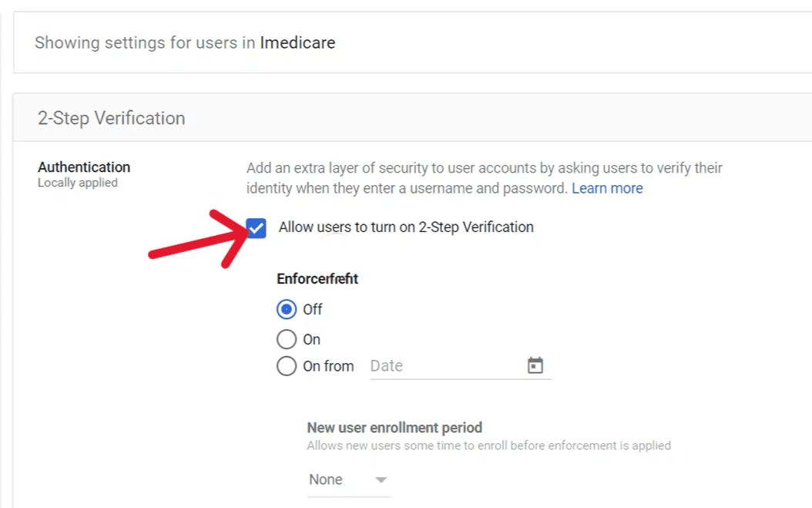Image resolution: width=812 pixels, height=508 pixels.
Task: Select the 'Authentication' setting label
Action: 83,167
